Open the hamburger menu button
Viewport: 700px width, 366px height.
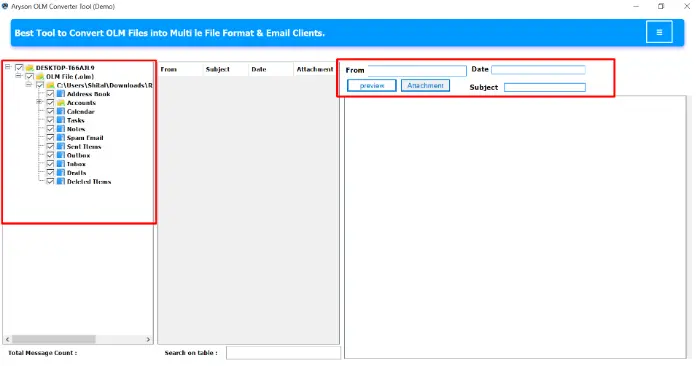point(659,32)
